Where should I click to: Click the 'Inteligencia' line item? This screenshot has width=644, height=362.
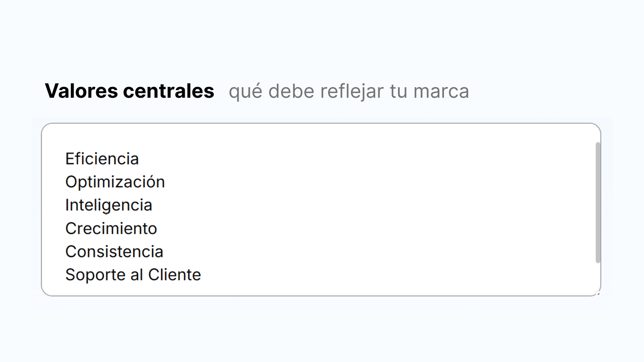coord(109,205)
